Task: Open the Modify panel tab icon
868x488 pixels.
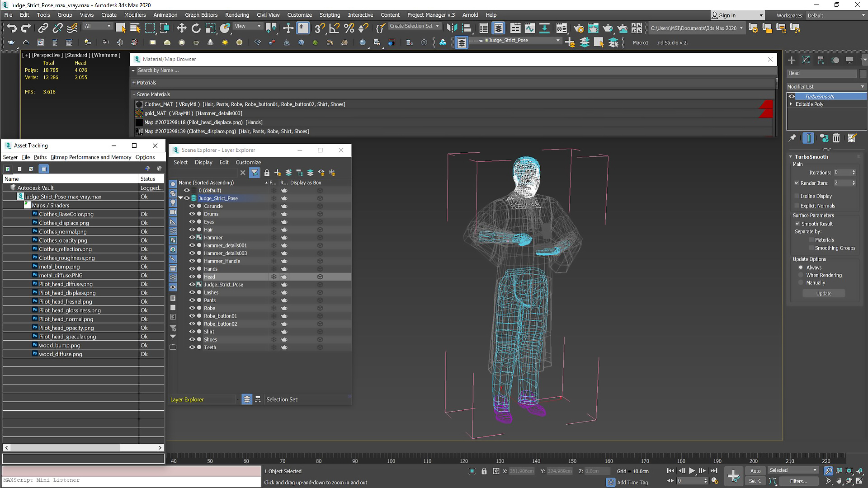Action: pyautogui.click(x=806, y=60)
